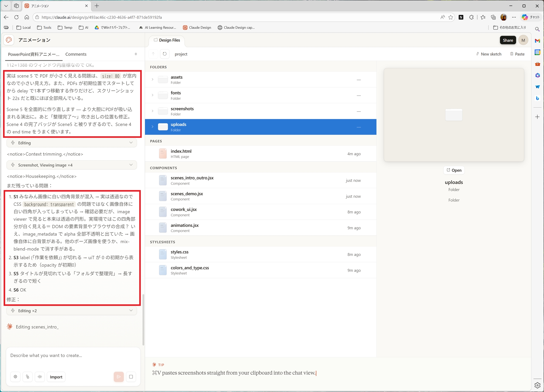Click the upload arrow beside the refresh icon
This screenshot has width=544, height=392.
coord(153,54)
